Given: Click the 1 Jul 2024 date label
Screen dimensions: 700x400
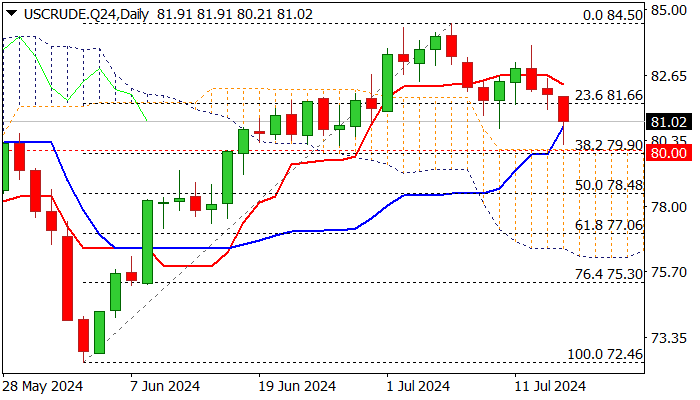Looking at the screenshot, I should [419, 386].
